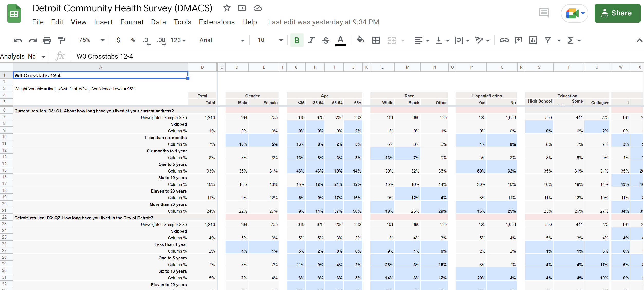Insert a comment
The image size is (644, 290).
pyautogui.click(x=518, y=40)
